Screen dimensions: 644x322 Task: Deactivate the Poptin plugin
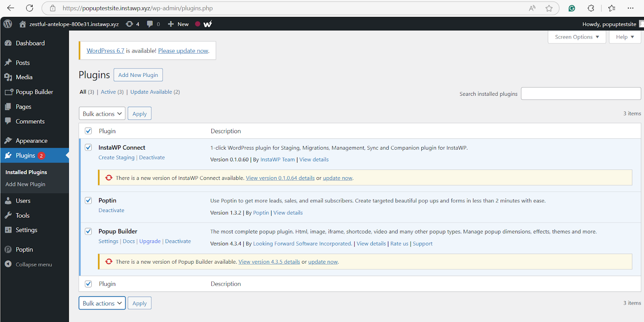(111, 210)
